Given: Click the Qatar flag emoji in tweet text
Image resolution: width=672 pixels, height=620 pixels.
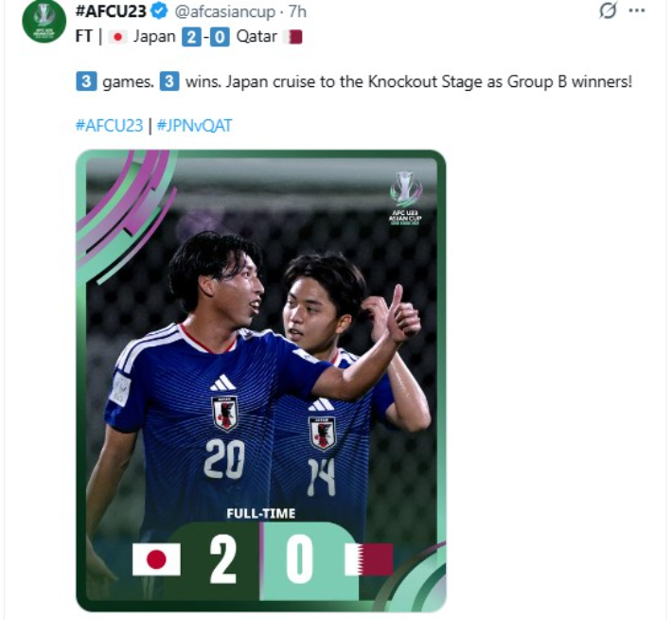Looking at the screenshot, I should click(x=294, y=38).
